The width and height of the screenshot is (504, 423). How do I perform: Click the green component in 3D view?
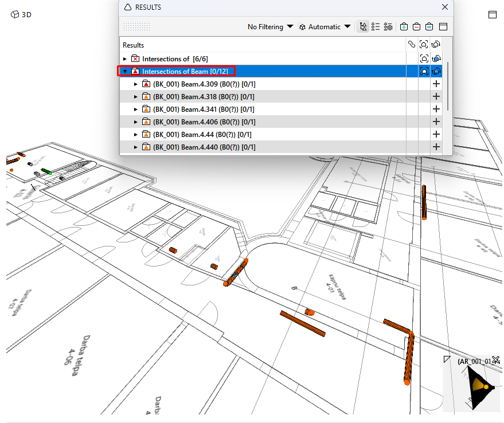point(46,171)
